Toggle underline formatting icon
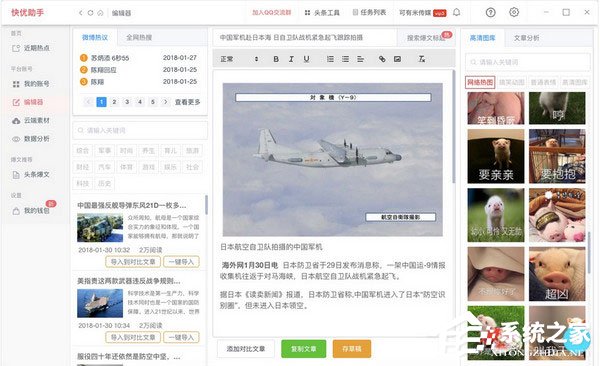Image resolution: width=600 pixels, height=366 pixels. click(x=307, y=59)
